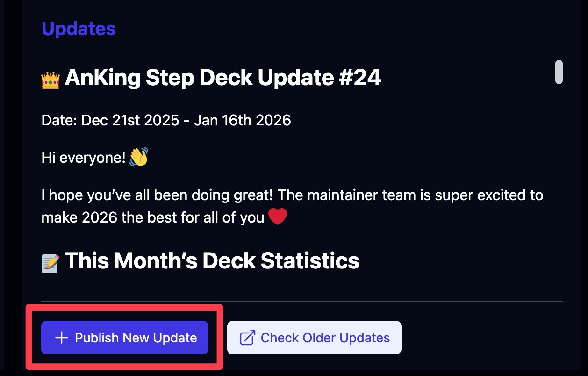Click the external link icon beside Check Older Updates
The image size is (588, 376).
247,338
